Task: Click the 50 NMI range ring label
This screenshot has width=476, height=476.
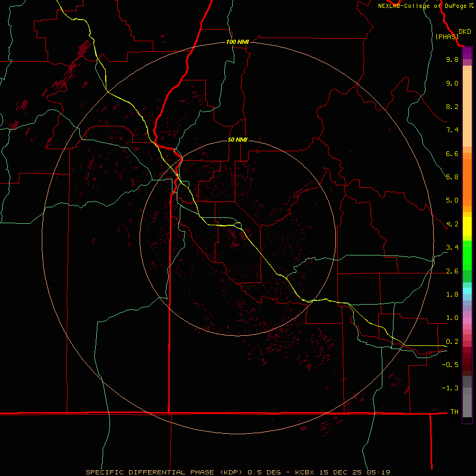Action: click(x=237, y=140)
